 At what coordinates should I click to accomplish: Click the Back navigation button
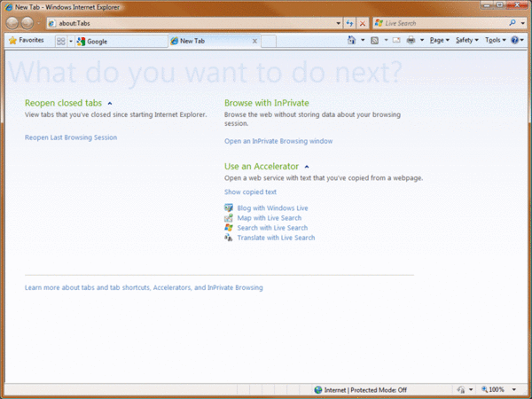pos(12,23)
